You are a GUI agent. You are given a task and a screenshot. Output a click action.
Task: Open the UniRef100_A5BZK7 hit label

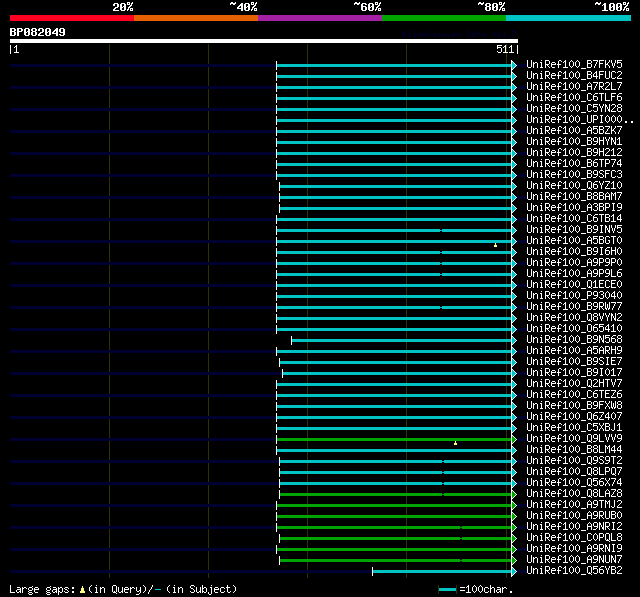574,131
